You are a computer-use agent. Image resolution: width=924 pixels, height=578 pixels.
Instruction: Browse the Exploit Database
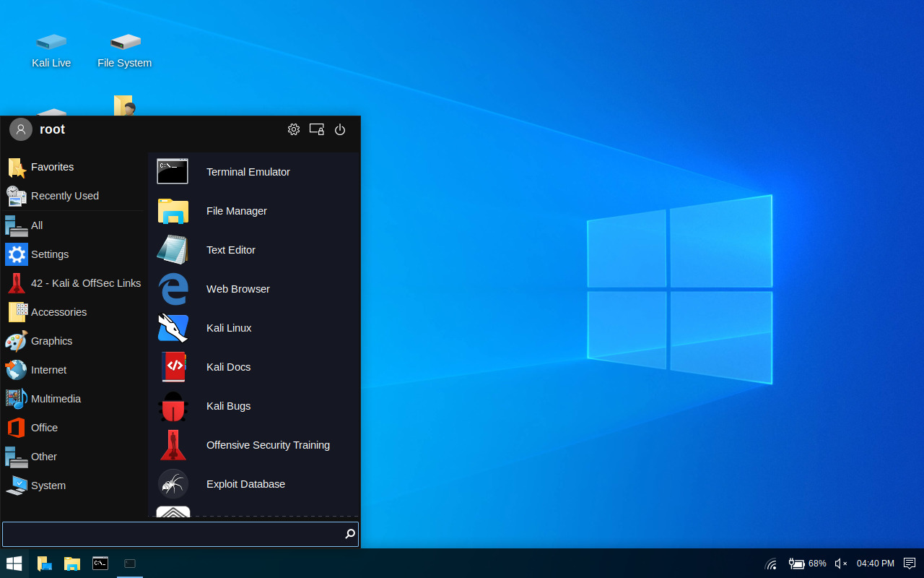pyautogui.click(x=245, y=484)
